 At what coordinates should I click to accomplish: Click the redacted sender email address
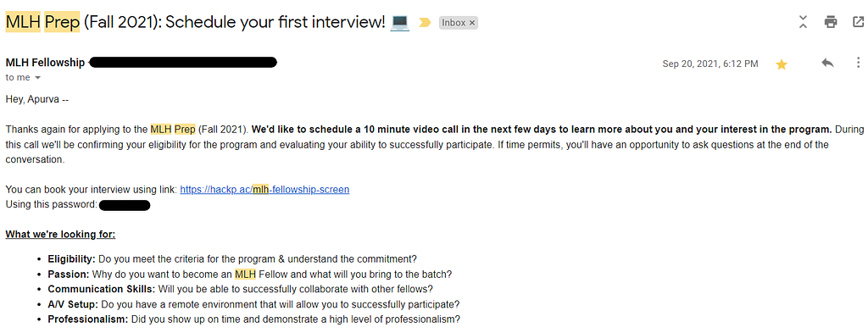point(183,63)
